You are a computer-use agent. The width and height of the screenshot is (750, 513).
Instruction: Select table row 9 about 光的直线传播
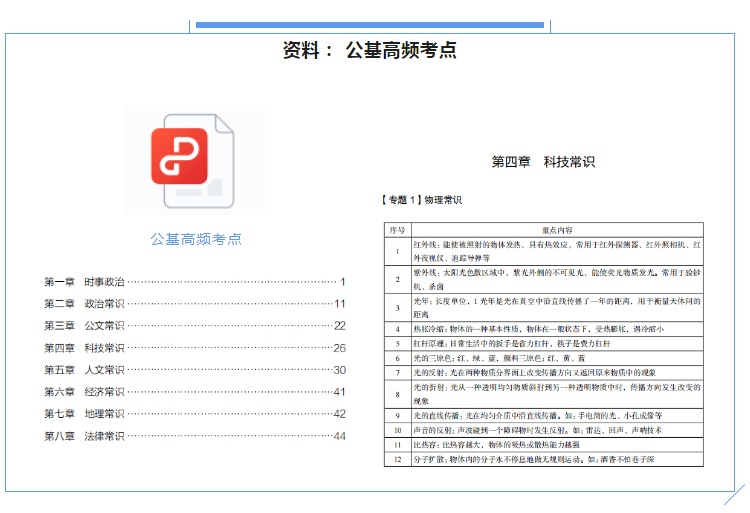coord(544,415)
